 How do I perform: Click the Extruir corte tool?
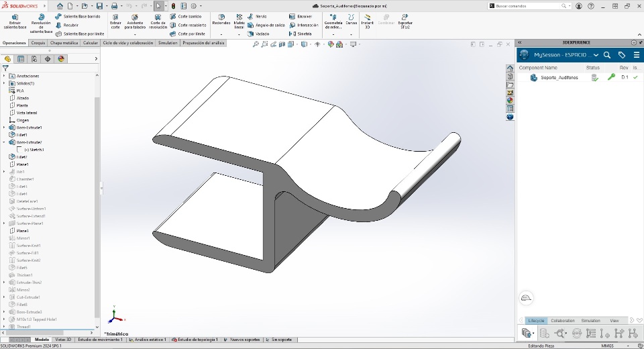[115, 21]
